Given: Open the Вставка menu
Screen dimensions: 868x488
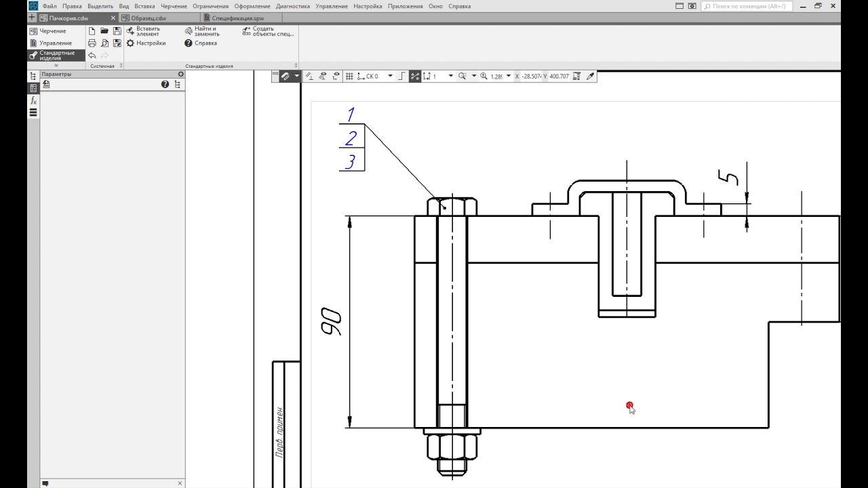Looking at the screenshot, I should tap(144, 6).
